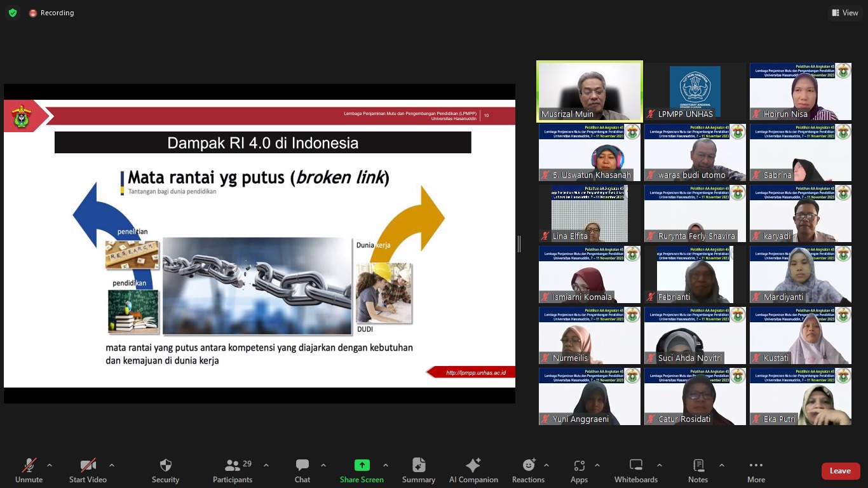This screenshot has width=868, height=488.
Task: Leave the meeting
Action: [x=840, y=471]
